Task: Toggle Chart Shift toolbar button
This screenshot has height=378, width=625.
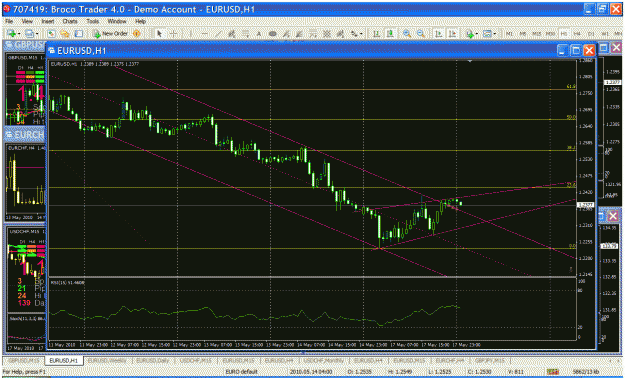Action: pyautogui.click(x=452, y=34)
